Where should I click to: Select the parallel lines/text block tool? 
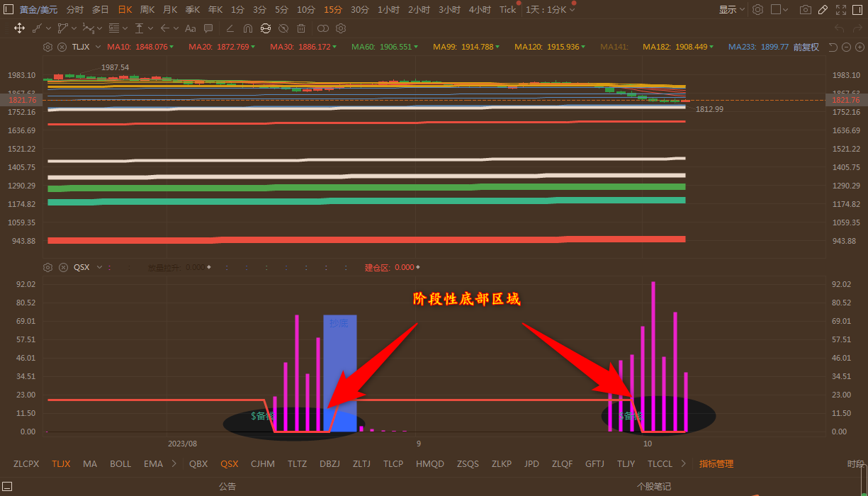tap(113, 28)
